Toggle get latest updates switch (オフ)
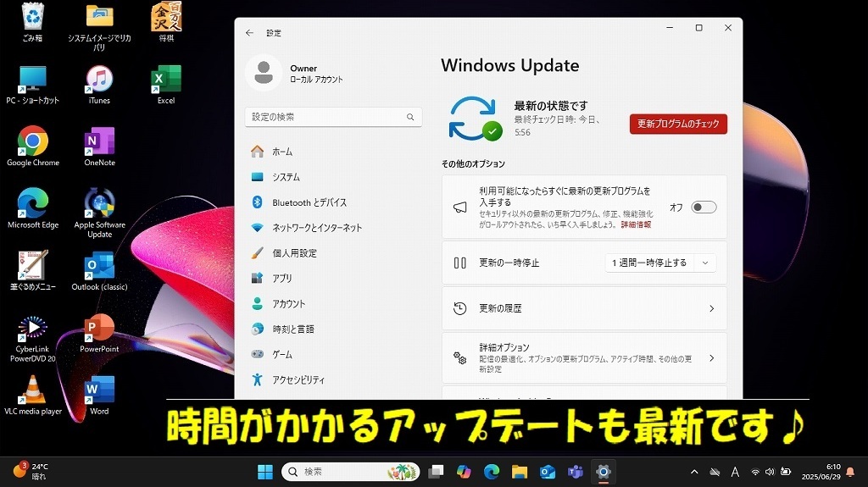Screen dimensions: 868x487 coord(704,207)
